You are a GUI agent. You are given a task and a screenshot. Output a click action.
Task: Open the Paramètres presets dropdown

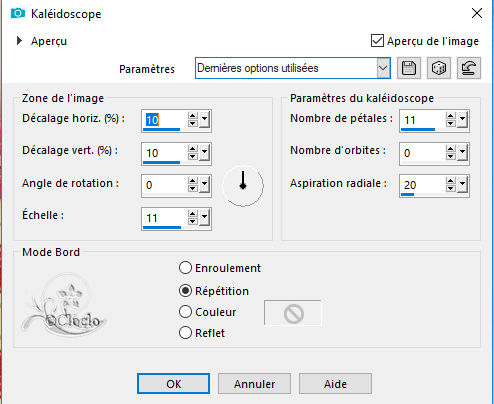coord(383,68)
